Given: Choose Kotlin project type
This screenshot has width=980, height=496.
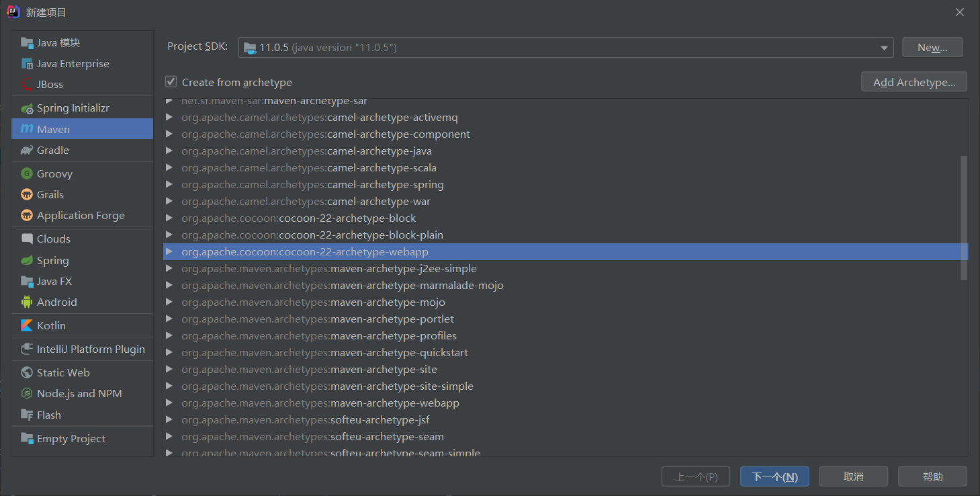Looking at the screenshot, I should pos(82,325).
